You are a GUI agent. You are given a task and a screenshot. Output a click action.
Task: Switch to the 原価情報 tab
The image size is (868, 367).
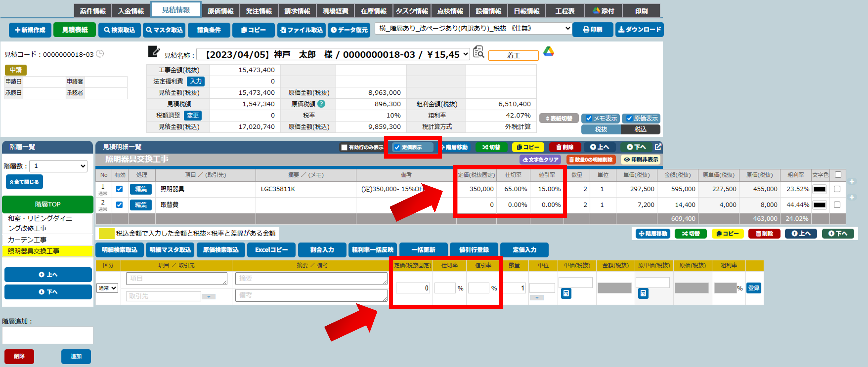point(220,11)
